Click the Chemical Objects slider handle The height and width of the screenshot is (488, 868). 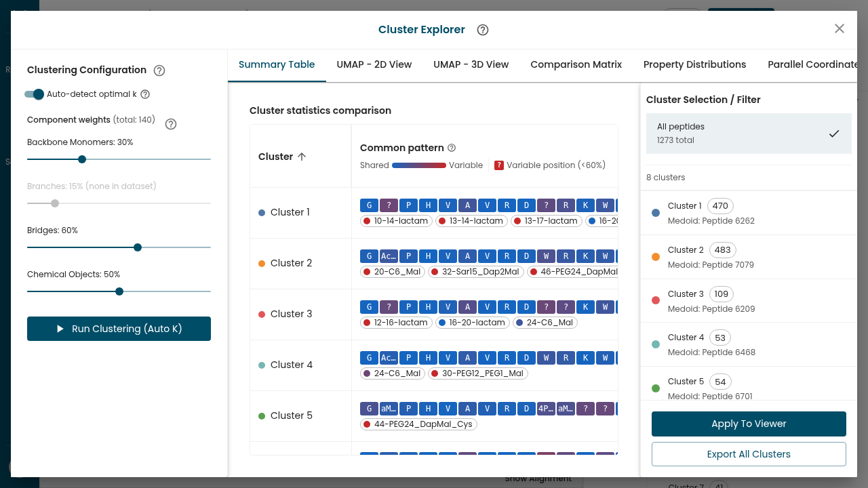[x=119, y=291]
